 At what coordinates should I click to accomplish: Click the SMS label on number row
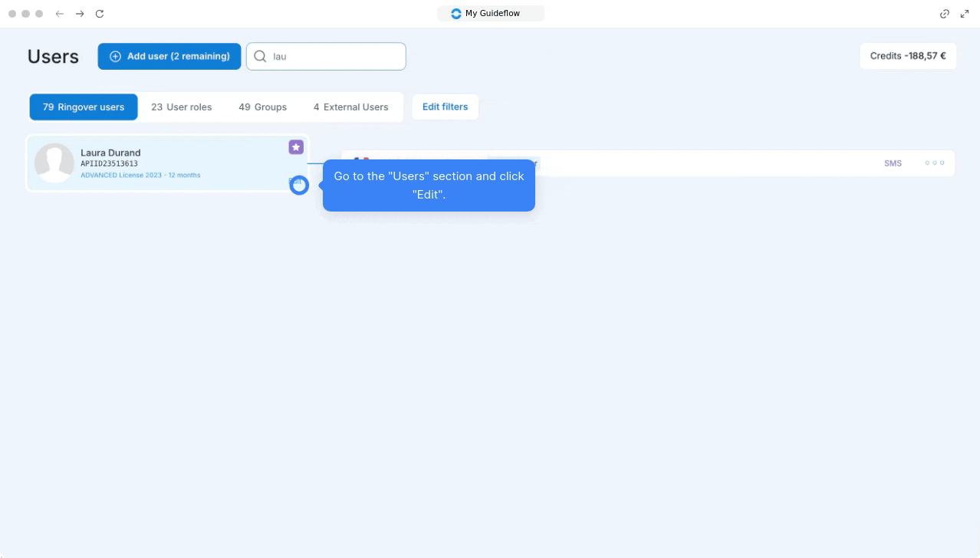point(893,163)
